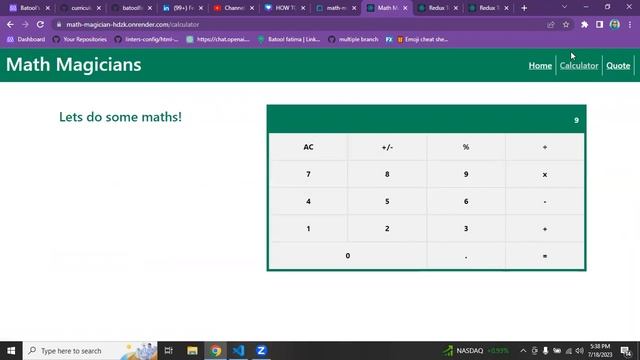Click calculator digit 4

[308, 201]
